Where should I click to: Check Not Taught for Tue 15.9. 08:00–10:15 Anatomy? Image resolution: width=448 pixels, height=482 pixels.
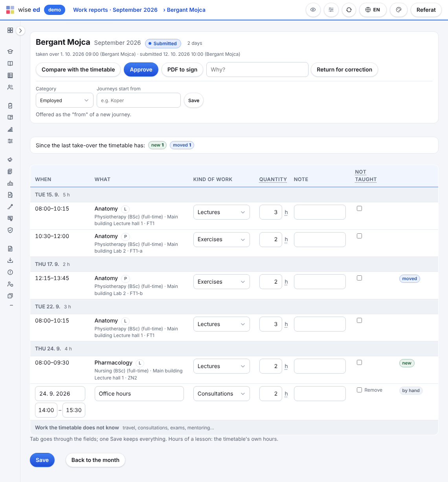(359, 209)
